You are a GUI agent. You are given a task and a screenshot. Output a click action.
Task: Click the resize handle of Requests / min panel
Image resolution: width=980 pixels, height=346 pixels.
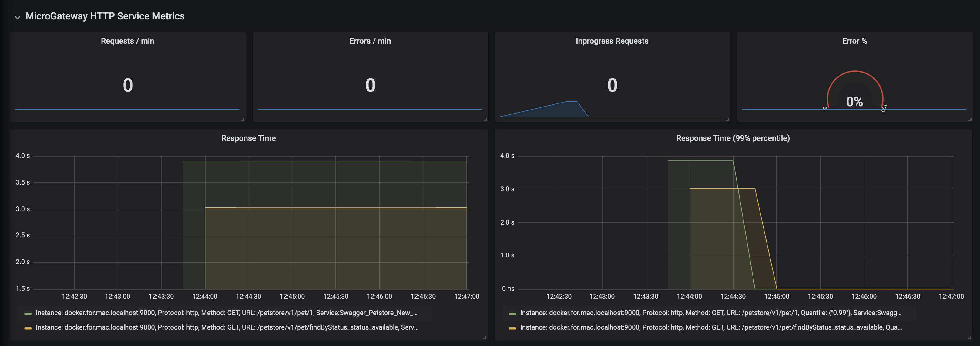click(243, 120)
